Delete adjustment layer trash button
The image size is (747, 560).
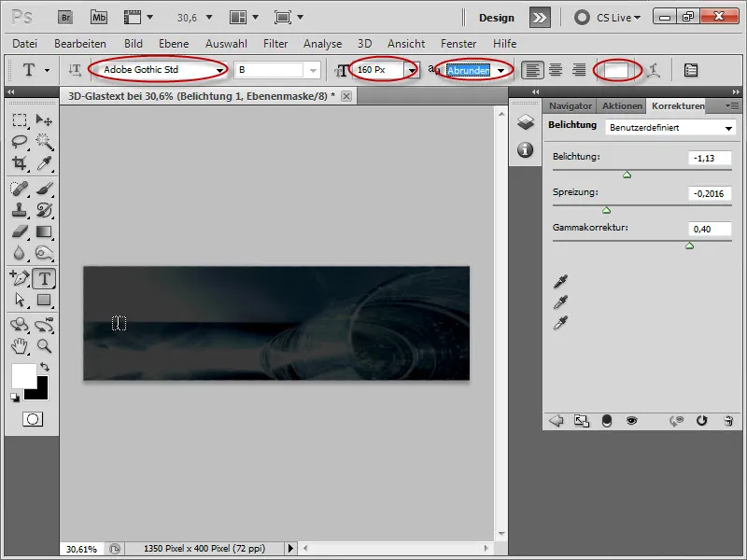click(x=728, y=421)
